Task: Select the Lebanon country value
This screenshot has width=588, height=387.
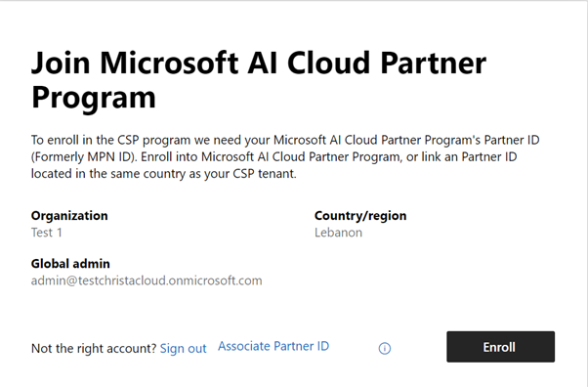Action: (338, 233)
